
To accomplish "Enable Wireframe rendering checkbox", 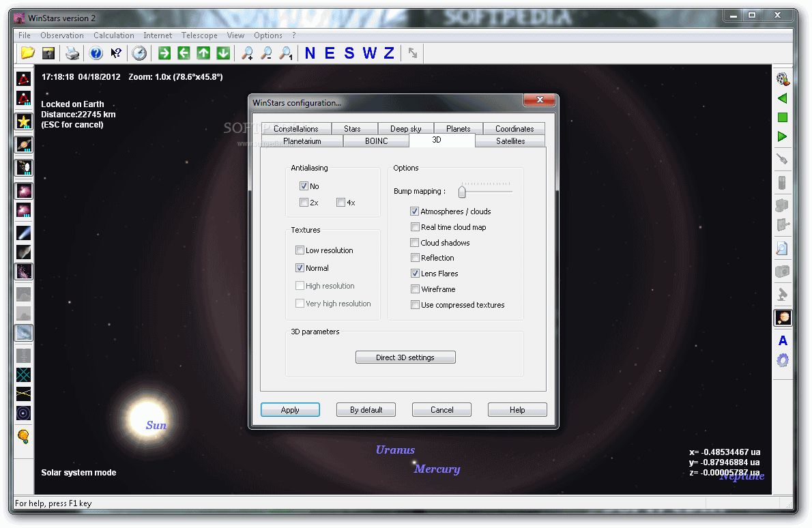I will [415, 289].
